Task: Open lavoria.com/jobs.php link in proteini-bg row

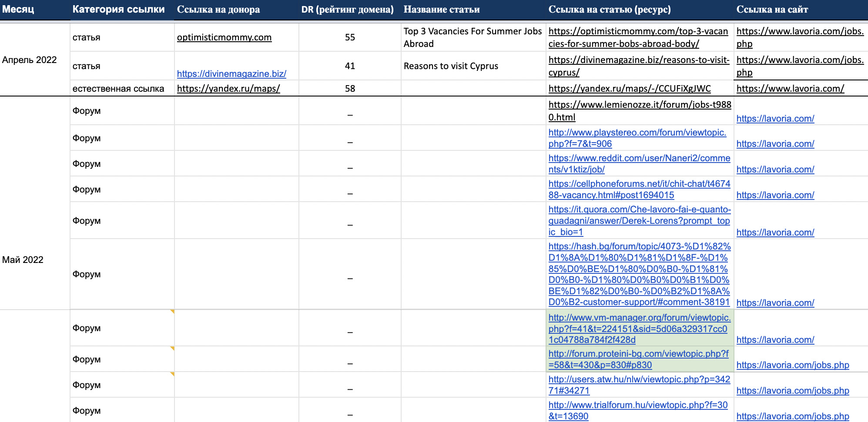Action: pyautogui.click(x=793, y=365)
